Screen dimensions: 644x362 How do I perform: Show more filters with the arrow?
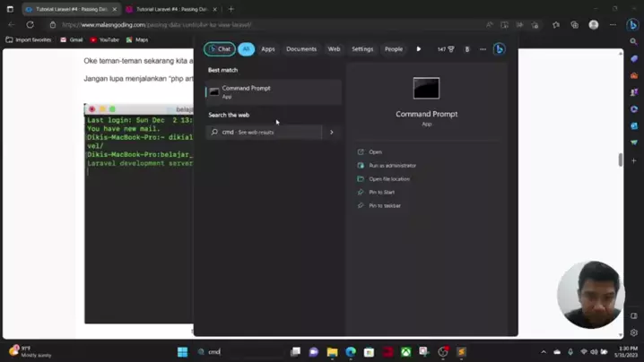click(418, 49)
